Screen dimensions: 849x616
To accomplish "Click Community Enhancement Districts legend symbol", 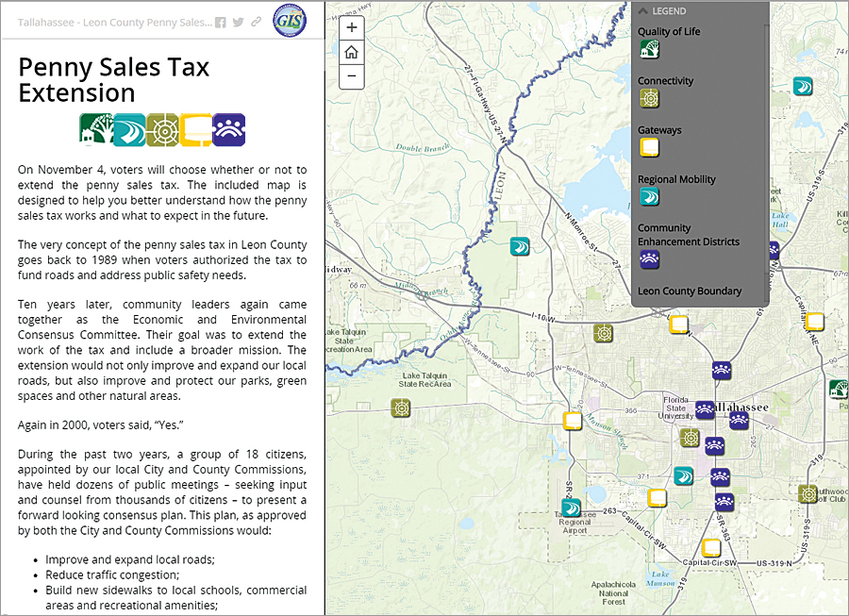I will coord(649,259).
